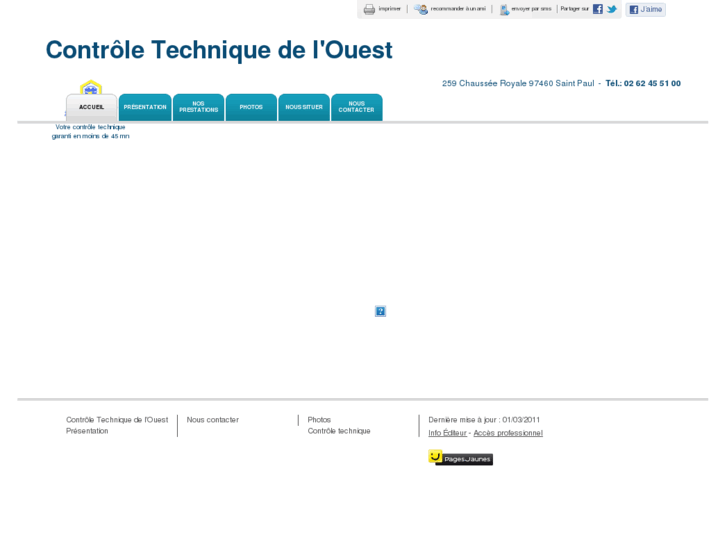Open the Nos Prestations tab
Image resolution: width=727 pixels, height=545 pixels.
pos(198,107)
